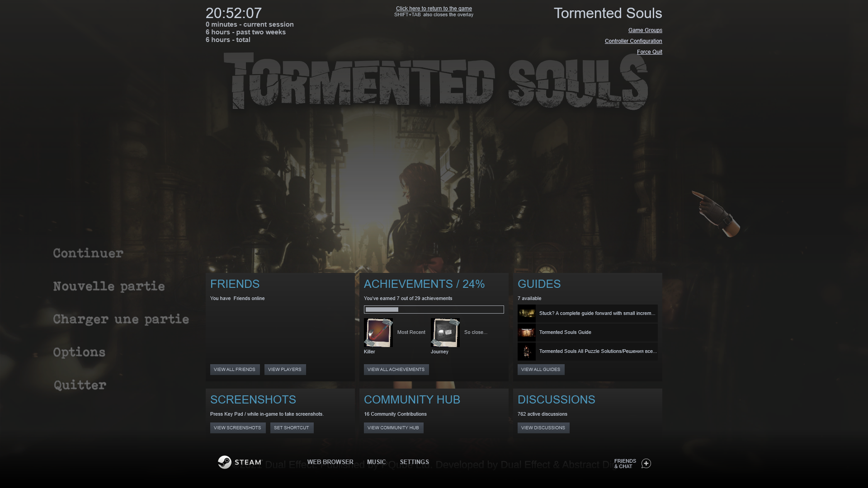The height and width of the screenshot is (488, 868).
Task: Open Tormented Souls Guide thumbnail icon
Action: click(527, 333)
